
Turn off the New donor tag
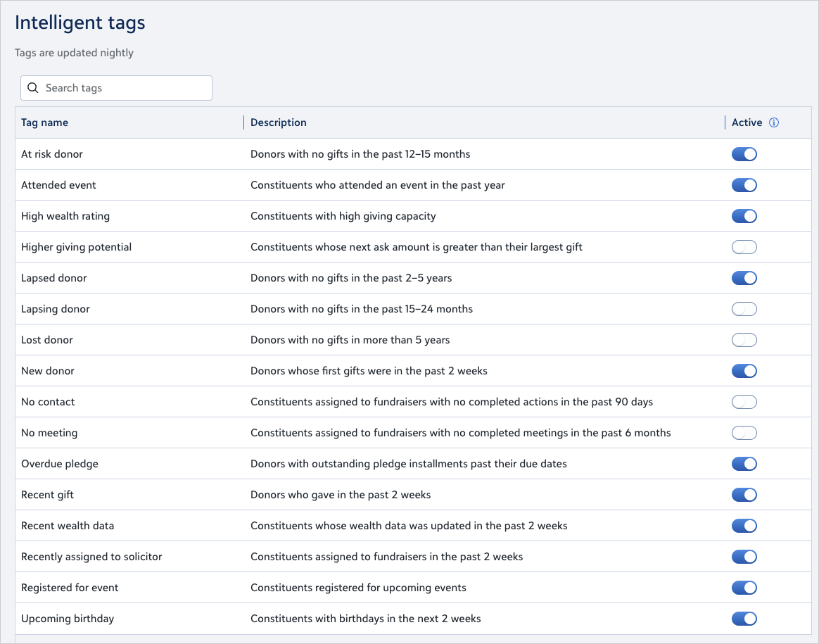[744, 371]
